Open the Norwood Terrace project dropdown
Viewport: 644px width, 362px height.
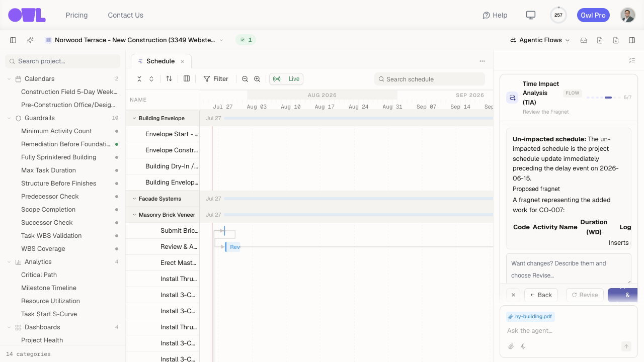(134, 40)
